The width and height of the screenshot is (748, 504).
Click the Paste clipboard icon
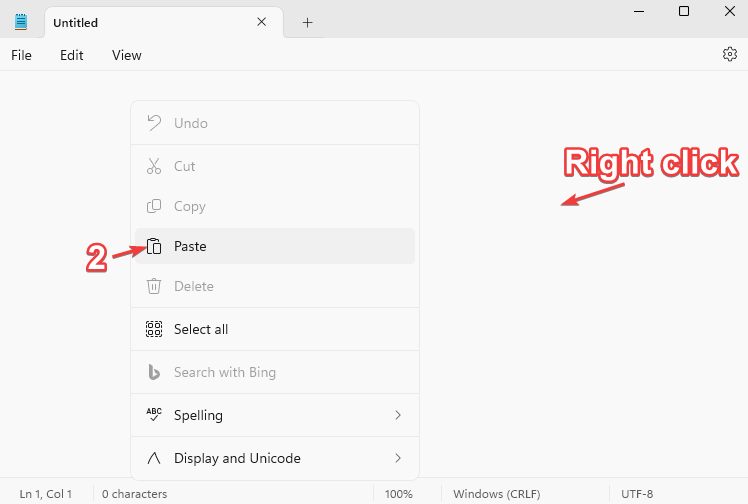154,246
